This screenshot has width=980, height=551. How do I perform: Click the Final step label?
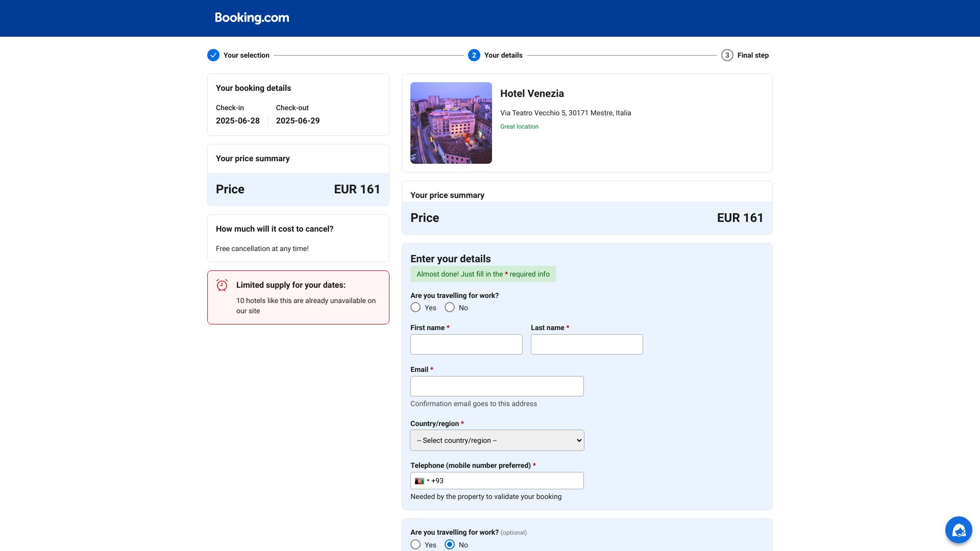pyautogui.click(x=753, y=55)
